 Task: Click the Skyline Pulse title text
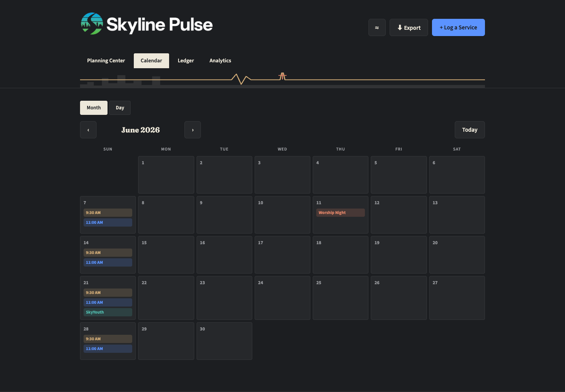160,24
